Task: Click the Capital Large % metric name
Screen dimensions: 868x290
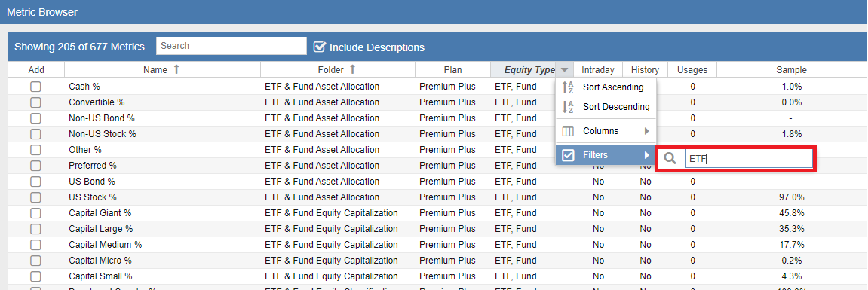Action: point(101,228)
